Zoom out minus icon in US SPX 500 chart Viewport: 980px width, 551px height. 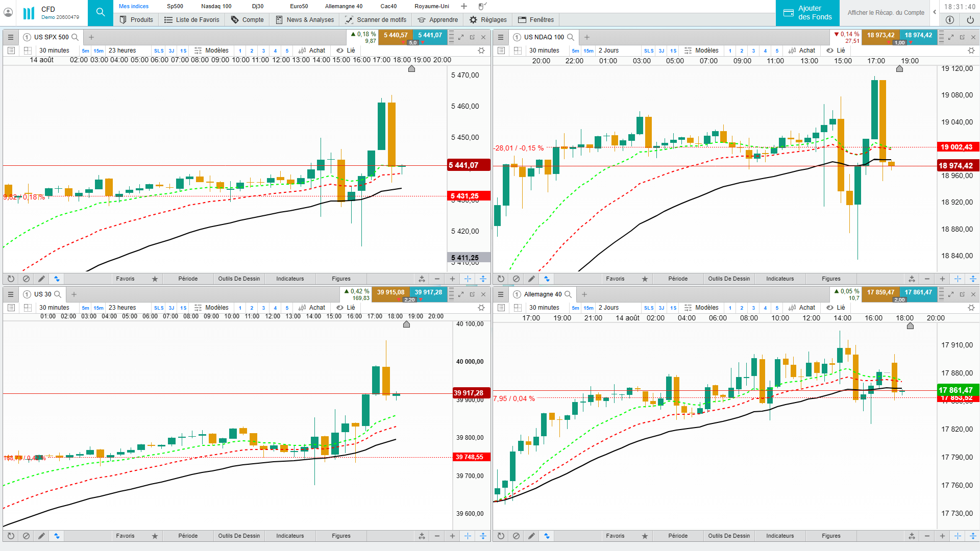coord(437,279)
